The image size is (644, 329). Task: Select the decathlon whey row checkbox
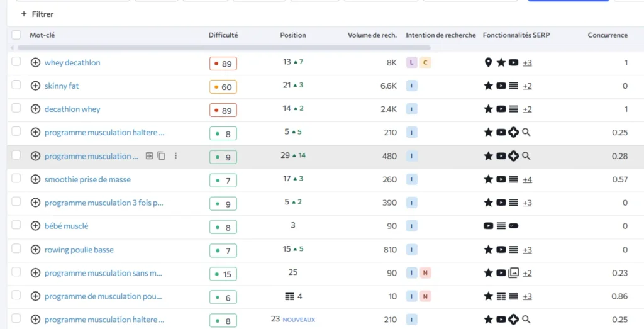(x=16, y=108)
